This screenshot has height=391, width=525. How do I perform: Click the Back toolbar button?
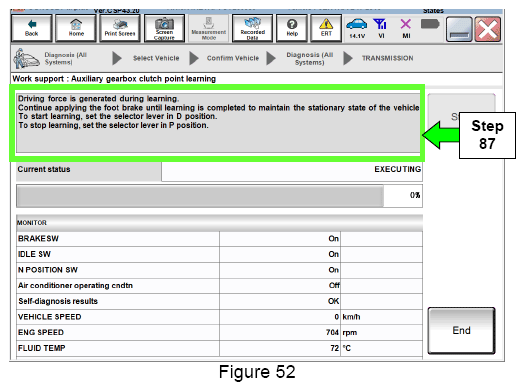(x=31, y=28)
